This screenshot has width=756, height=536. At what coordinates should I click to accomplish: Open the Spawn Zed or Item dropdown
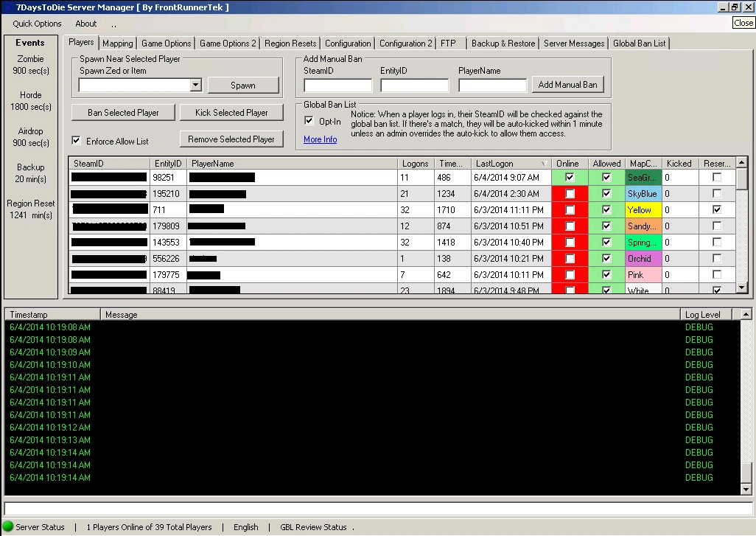click(195, 86)
